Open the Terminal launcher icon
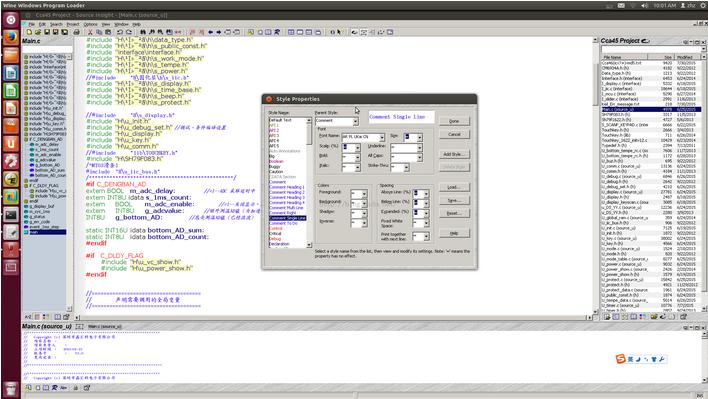The image size is (708, 399). pyautogui.click(x=11, y=214)
